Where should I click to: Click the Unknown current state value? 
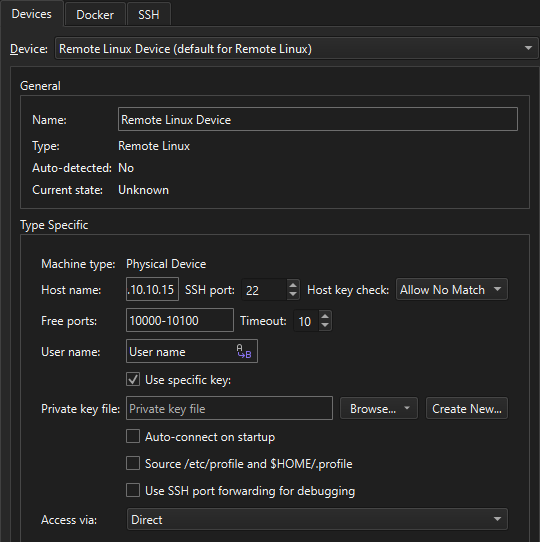pos(143,190)
